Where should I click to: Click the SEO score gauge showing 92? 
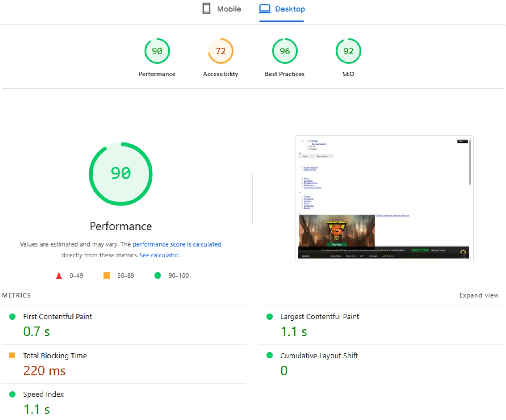(348, 51)
